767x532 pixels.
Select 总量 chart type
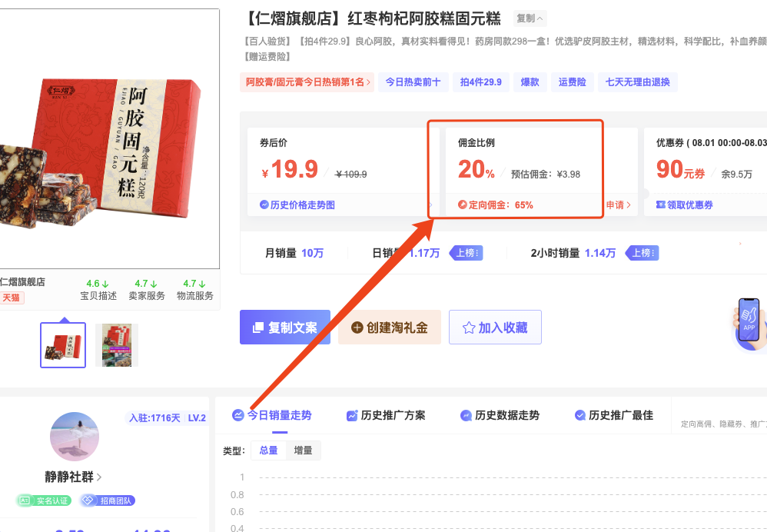pos(268,451)
